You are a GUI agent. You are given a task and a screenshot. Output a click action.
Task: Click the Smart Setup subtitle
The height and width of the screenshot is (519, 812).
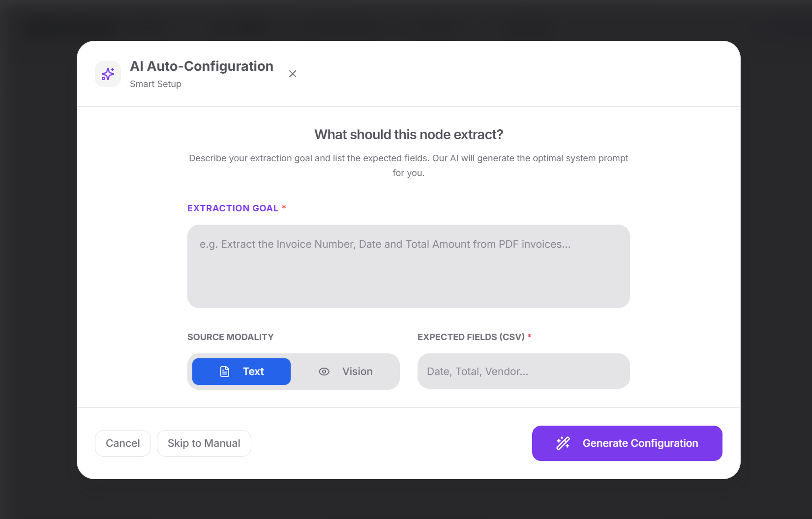coord(155,84)
